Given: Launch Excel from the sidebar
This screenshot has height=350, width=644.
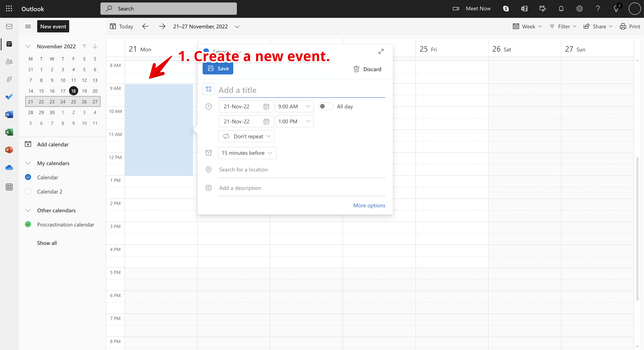Looking at the screenshot, I should [9, 132].
